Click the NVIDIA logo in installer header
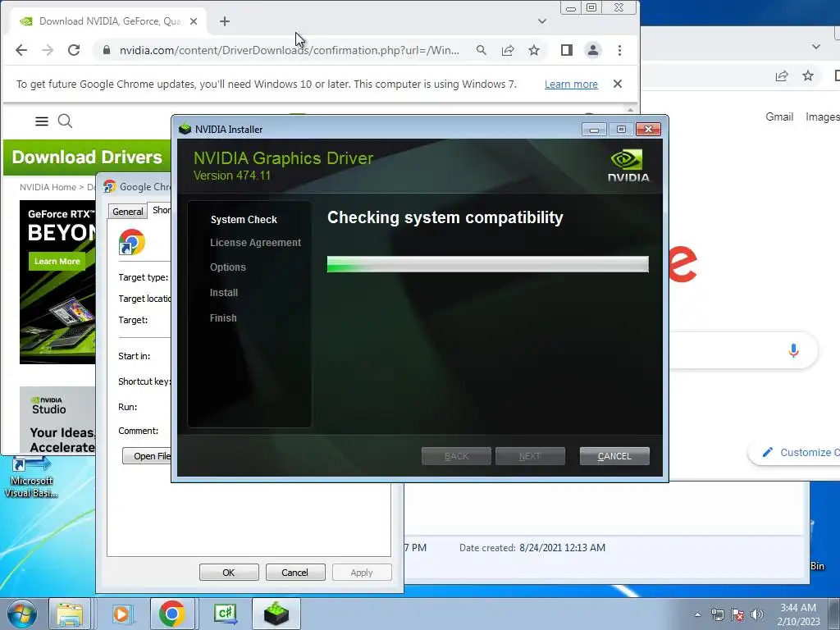This screenshot has width=840, height=630. click(x=628, y=166)
